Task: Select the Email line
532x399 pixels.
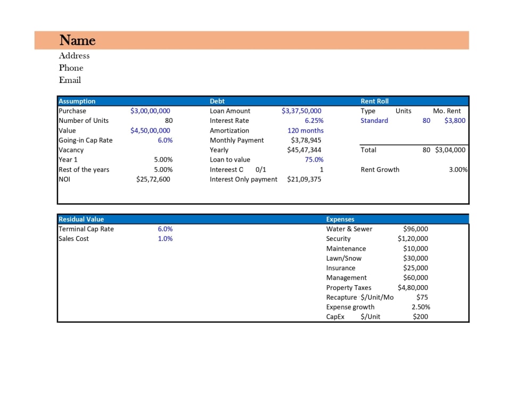Action: 70,80
